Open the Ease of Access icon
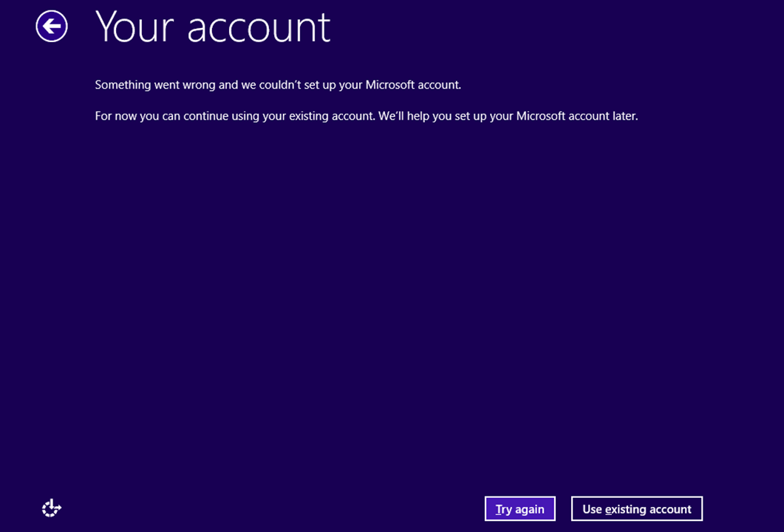 click(x=52, y=508)
